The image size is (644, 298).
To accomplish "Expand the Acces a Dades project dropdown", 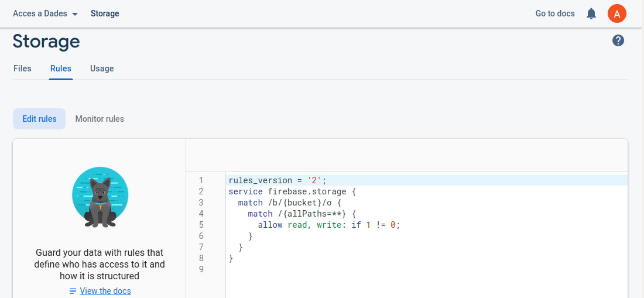I will click(46, 13).
